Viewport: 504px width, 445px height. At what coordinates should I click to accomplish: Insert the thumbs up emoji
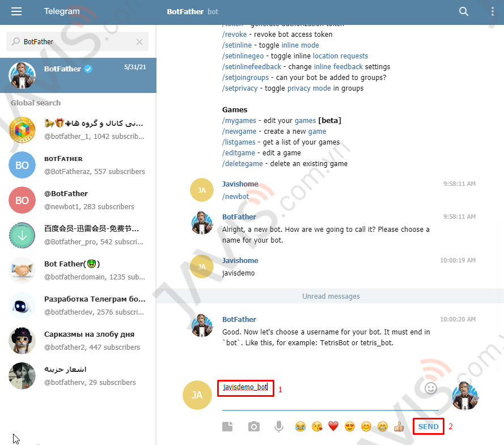(399, 427)
